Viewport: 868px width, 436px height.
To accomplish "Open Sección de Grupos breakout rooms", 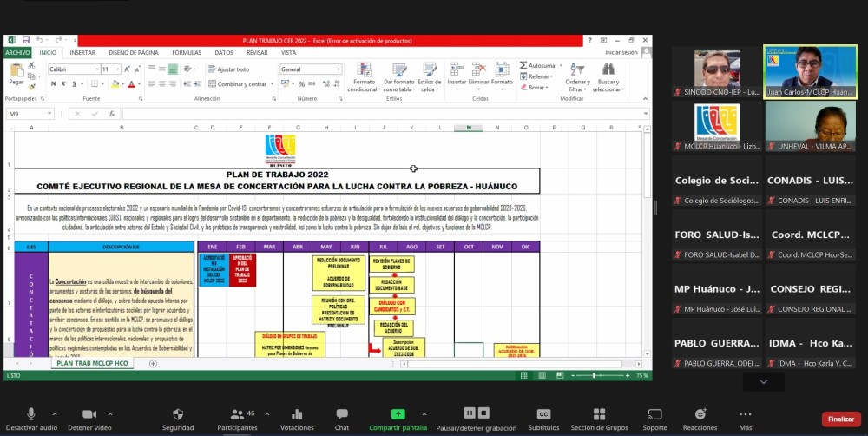I will tap(599, 415).
